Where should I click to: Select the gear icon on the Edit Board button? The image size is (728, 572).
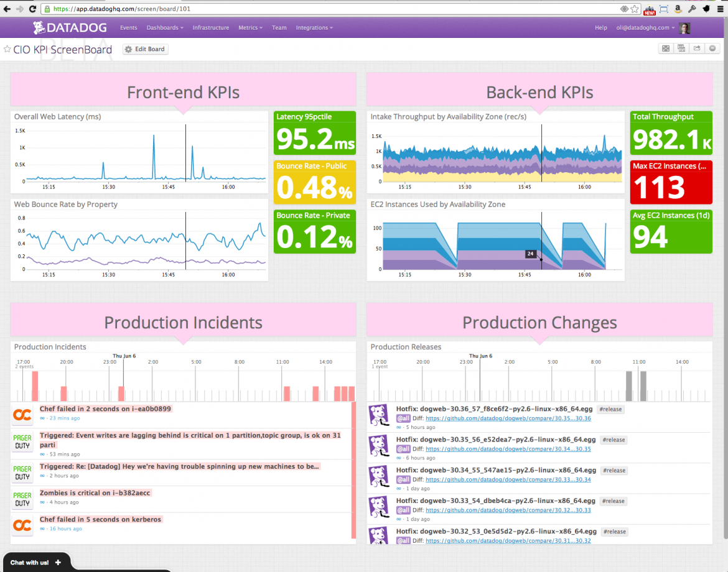(128, 48)
